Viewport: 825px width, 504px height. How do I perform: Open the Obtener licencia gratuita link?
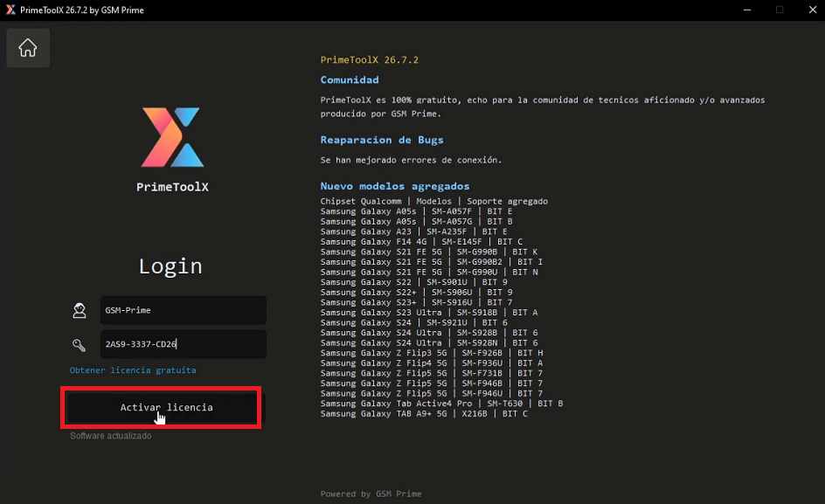coord(133,370)
